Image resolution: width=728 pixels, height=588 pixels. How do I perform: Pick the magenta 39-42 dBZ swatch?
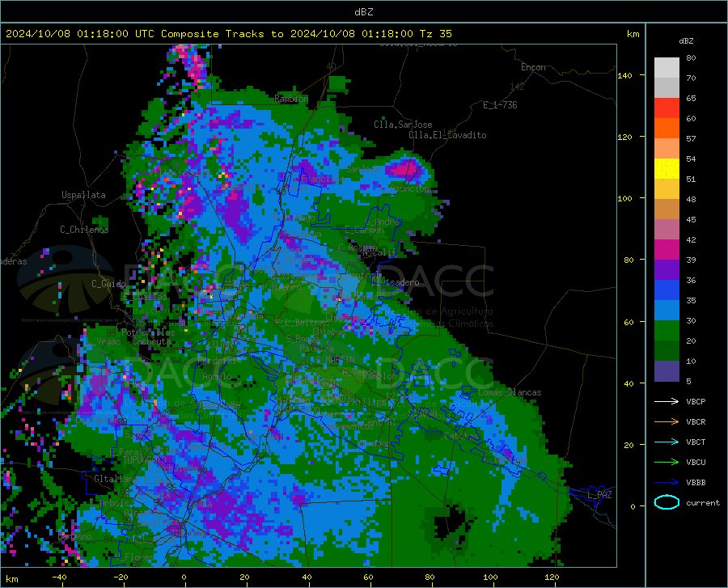(667, 250)
